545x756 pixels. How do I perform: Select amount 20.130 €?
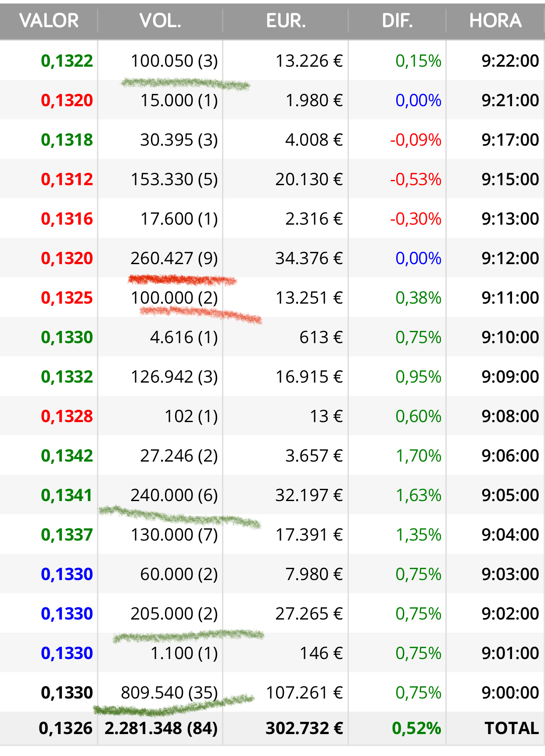click(309, 179)
